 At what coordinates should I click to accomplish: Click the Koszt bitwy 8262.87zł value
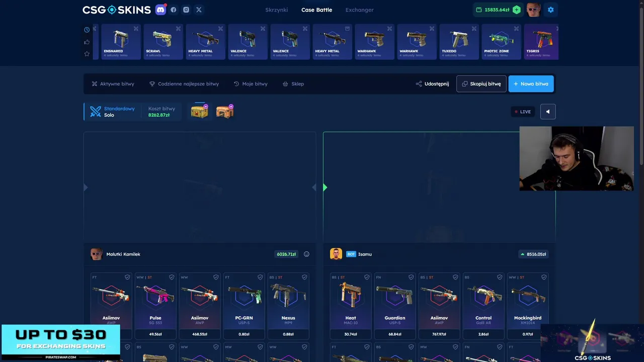pos(159,115)
